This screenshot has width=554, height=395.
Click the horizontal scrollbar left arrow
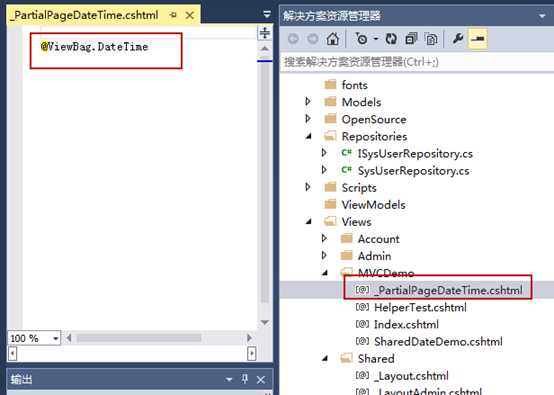pos(69,338)
